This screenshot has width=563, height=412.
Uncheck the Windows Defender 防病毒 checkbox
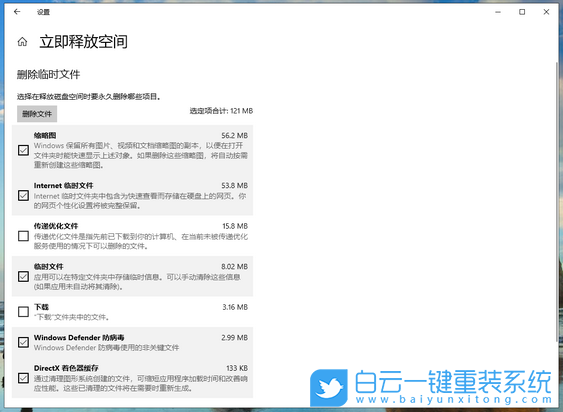tap(23, 342)
